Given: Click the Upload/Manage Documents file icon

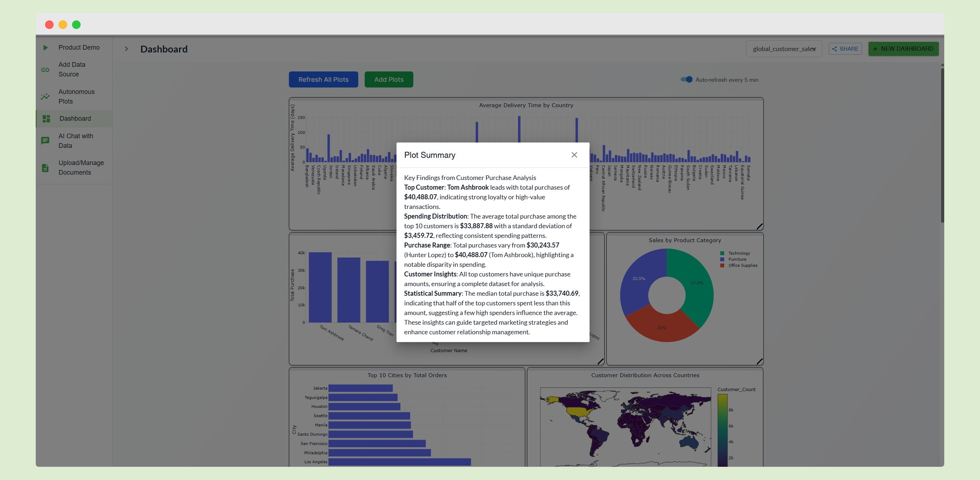Looking at the screenshot, I should click(45, 167).
